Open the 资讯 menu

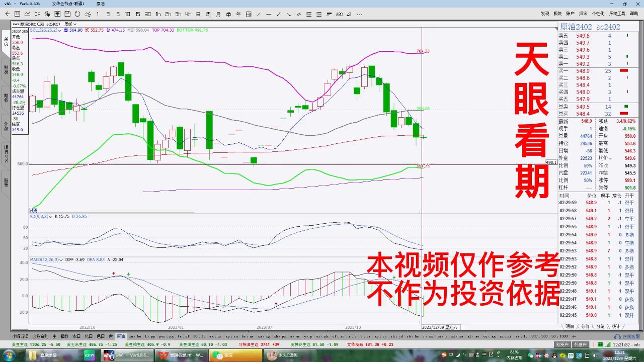(583, 14)
